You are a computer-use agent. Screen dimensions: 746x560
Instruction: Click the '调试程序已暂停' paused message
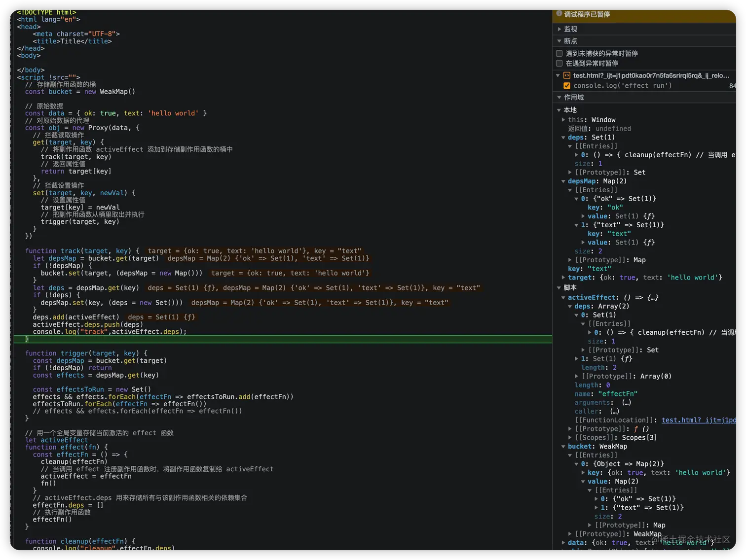(x=587, y=14)
